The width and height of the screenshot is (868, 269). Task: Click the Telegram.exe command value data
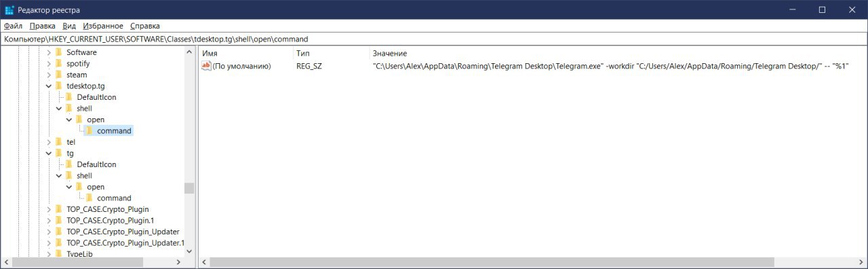611,66
